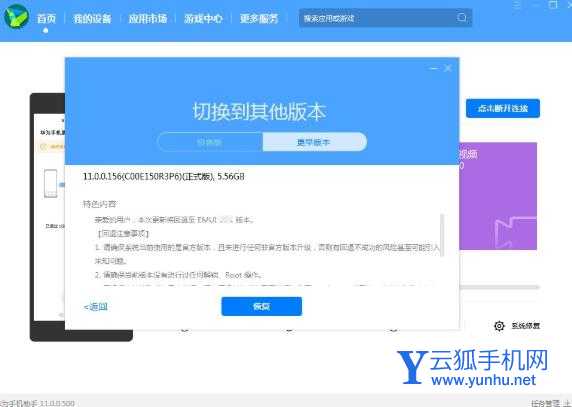This screenshot has width=572, height=407.
Task: Click the phone screen preview
Action: (x=49, y=217)
